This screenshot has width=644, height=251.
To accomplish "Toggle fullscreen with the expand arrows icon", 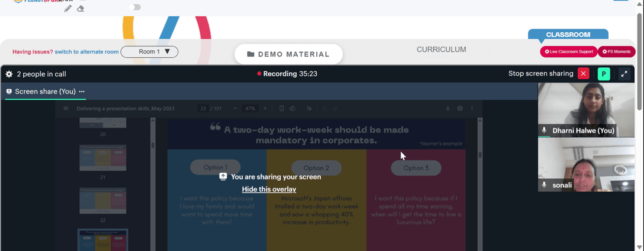I will pyautogui.click(x=624, y=74).
